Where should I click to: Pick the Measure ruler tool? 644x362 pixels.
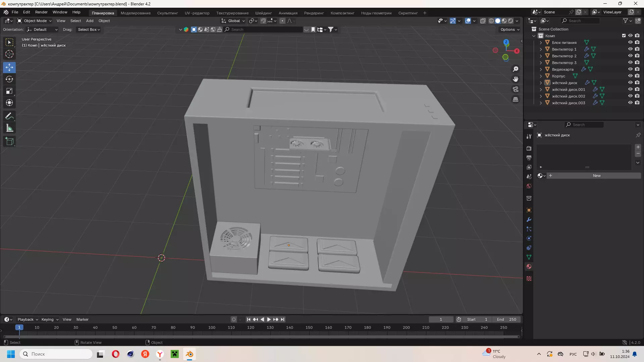(x=9, y=128)
